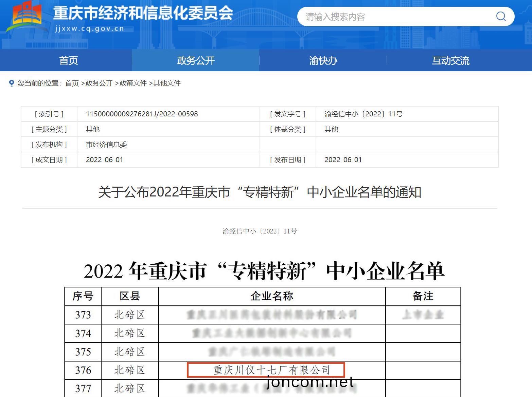This screenshot has width=532, height=397.
Task: Click the article title about 专精特新 notice
Action: [x=260, y=192]
